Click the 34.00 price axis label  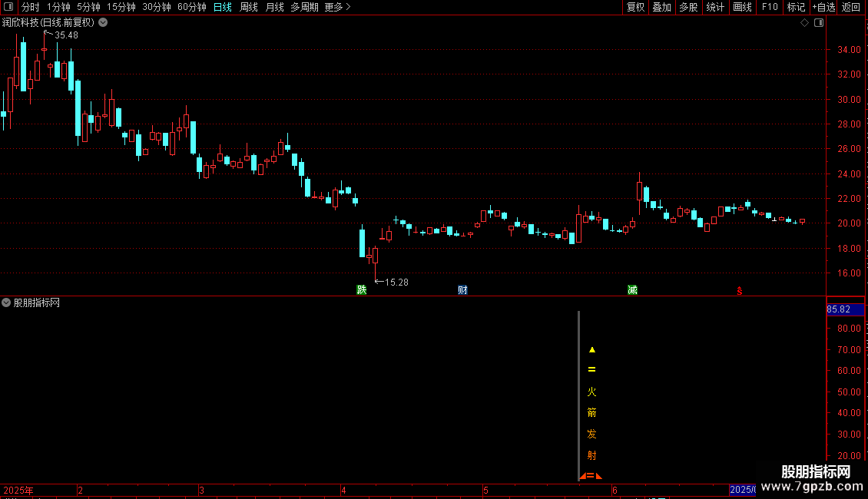849,50
